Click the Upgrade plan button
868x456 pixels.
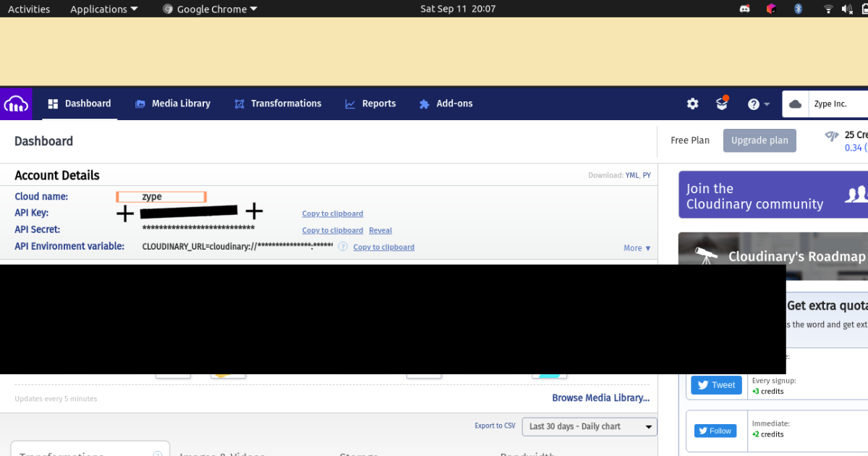(759, 140)
